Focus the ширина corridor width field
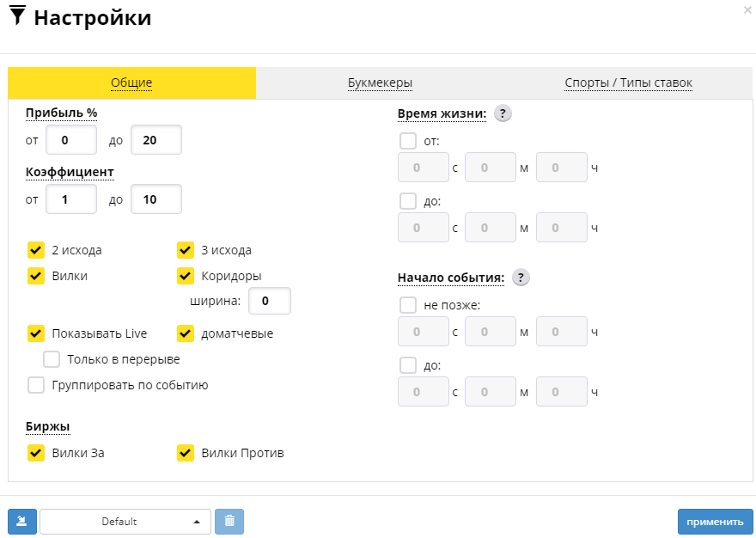Image resolution: width=756 pixels, height=538 pixels. click(270, 301)
